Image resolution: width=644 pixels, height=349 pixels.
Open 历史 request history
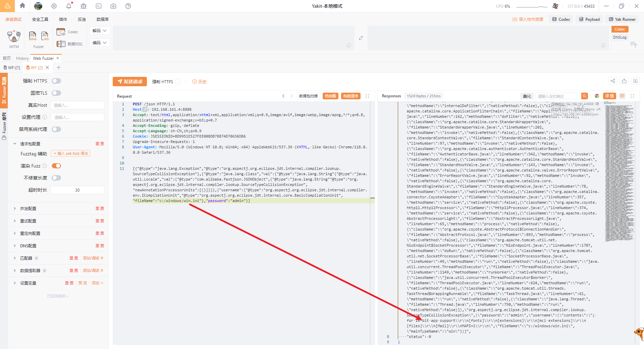(200, 82)
